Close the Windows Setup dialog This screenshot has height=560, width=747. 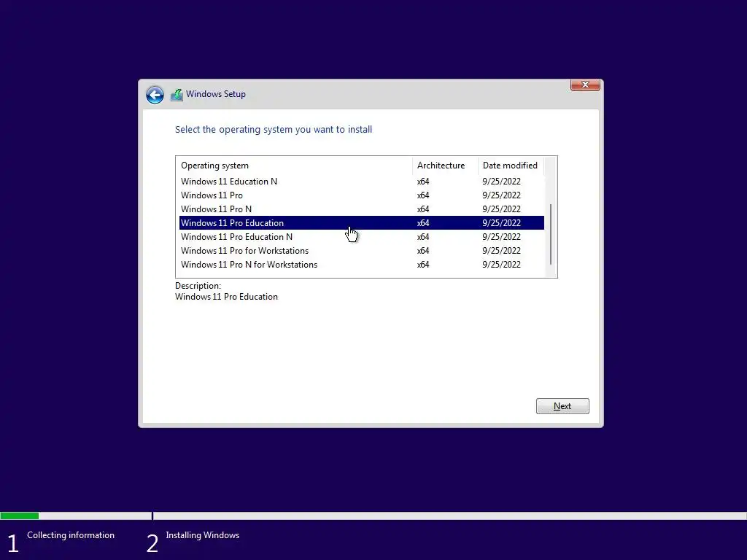coord(585,85)
